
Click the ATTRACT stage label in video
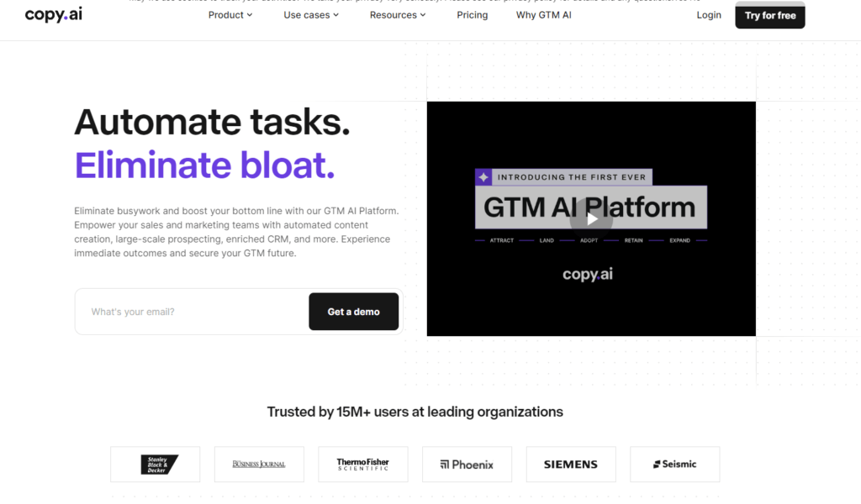point(501,241)
